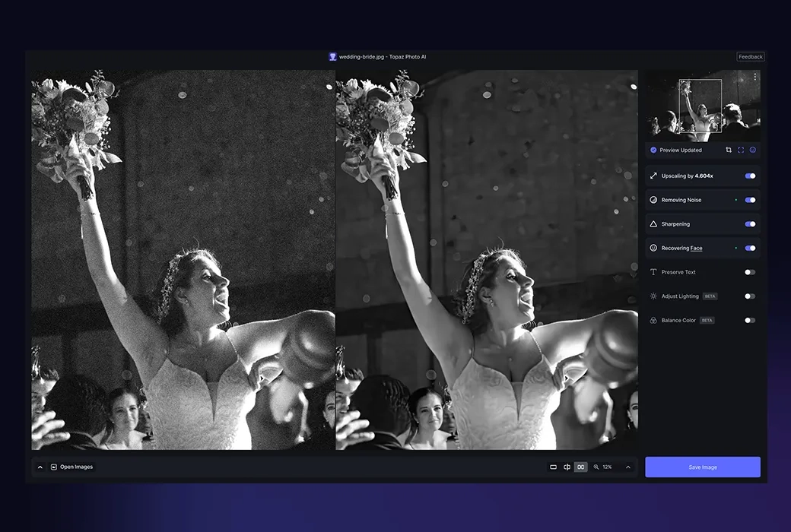
Task: Click the Recovering Face smiley icon
Action: click(653, 248)
